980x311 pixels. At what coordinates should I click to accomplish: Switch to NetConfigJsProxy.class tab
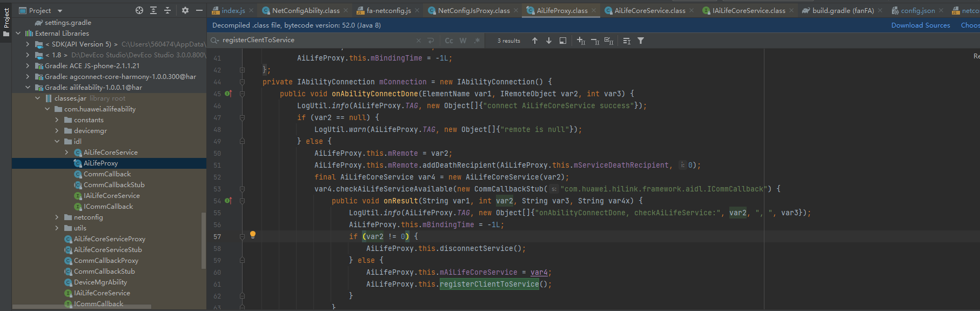click(474, 10)
